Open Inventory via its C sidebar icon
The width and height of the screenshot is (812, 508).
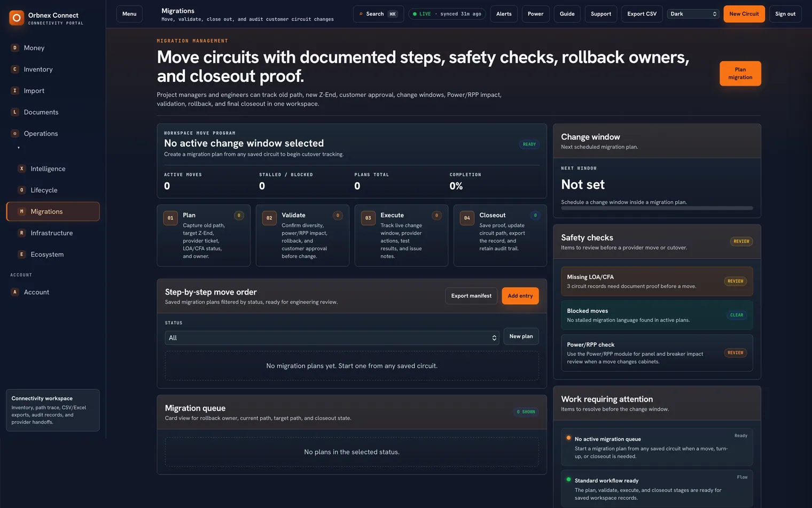pyautogui.click(x=15, y=69)
